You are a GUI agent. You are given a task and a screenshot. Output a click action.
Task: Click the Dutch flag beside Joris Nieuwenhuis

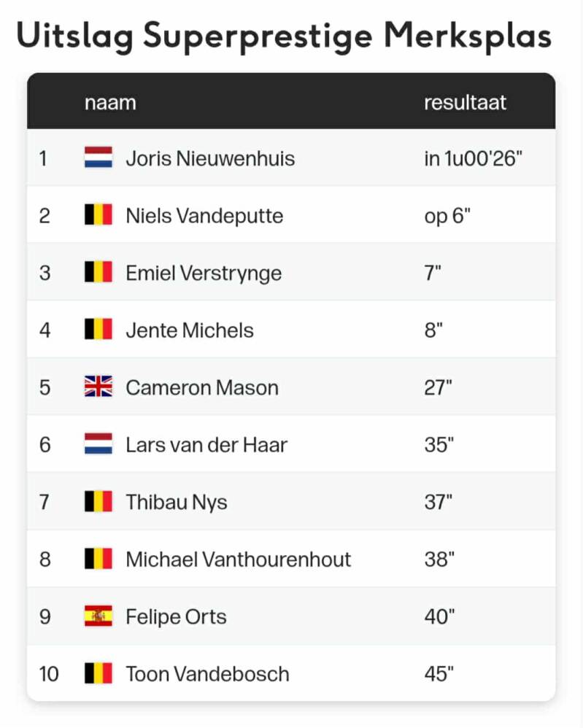(99, 158)
